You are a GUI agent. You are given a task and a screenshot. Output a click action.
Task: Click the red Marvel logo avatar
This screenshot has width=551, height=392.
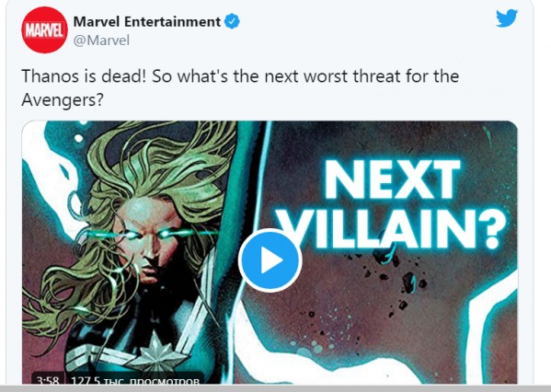(44, 29)
